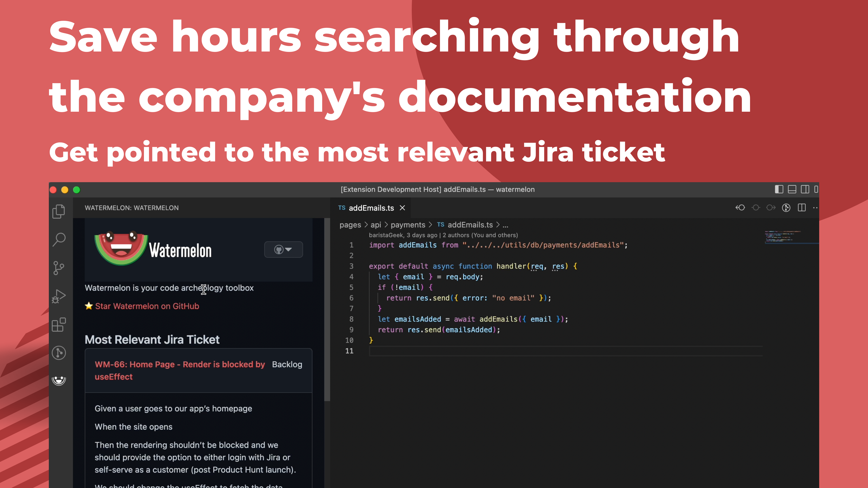The height and width of the screenshot is (488, 868).
Task: Open the Explorer files view
Action: tap(59, 211)
